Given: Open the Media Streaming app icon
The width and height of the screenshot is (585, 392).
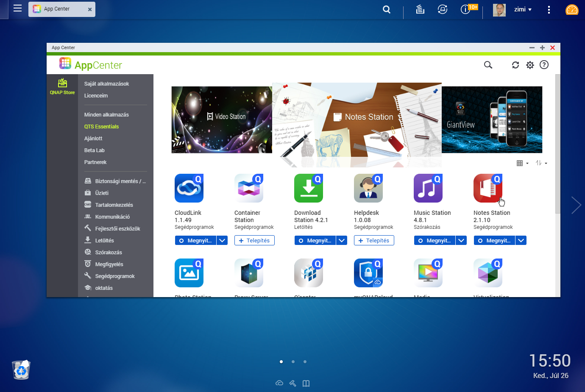Looking at the screenshot, I should coord(428,273).
